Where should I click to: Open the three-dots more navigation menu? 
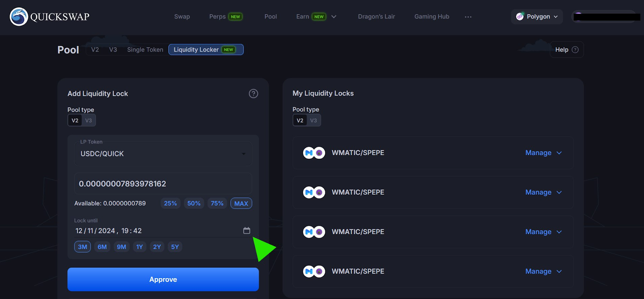coord(468,17)
